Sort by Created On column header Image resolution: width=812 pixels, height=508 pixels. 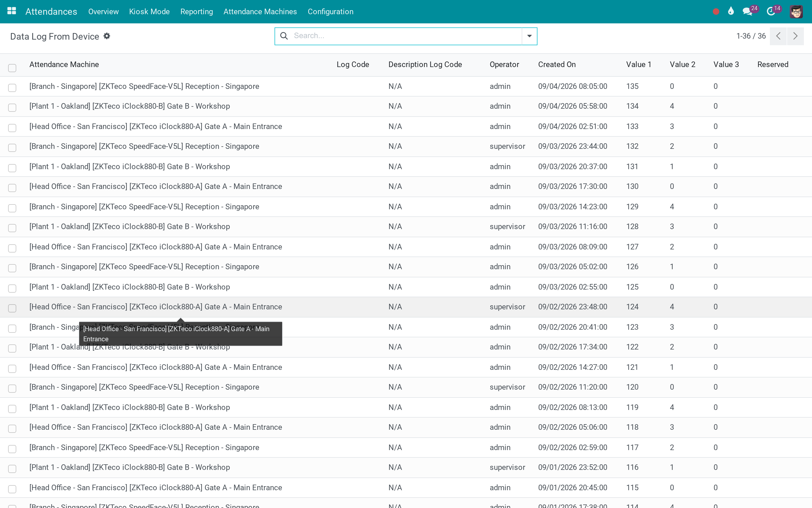(557, 65)
